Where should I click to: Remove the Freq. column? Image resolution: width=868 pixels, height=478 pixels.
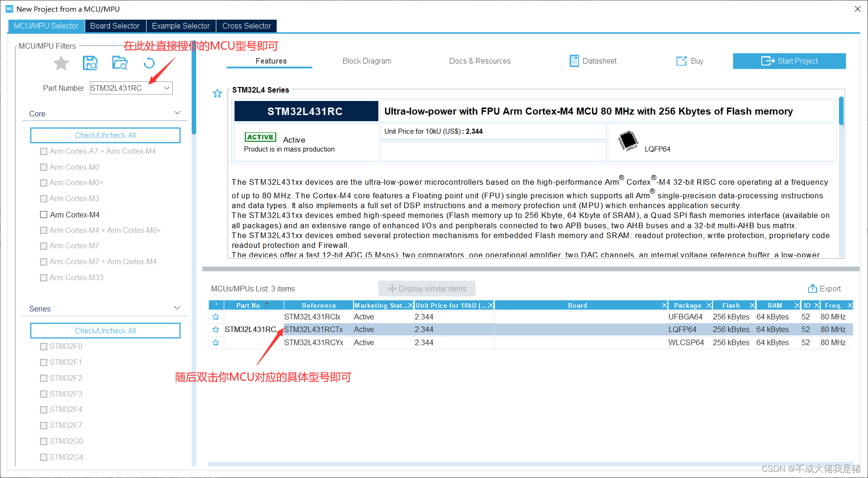click(850, 305)
